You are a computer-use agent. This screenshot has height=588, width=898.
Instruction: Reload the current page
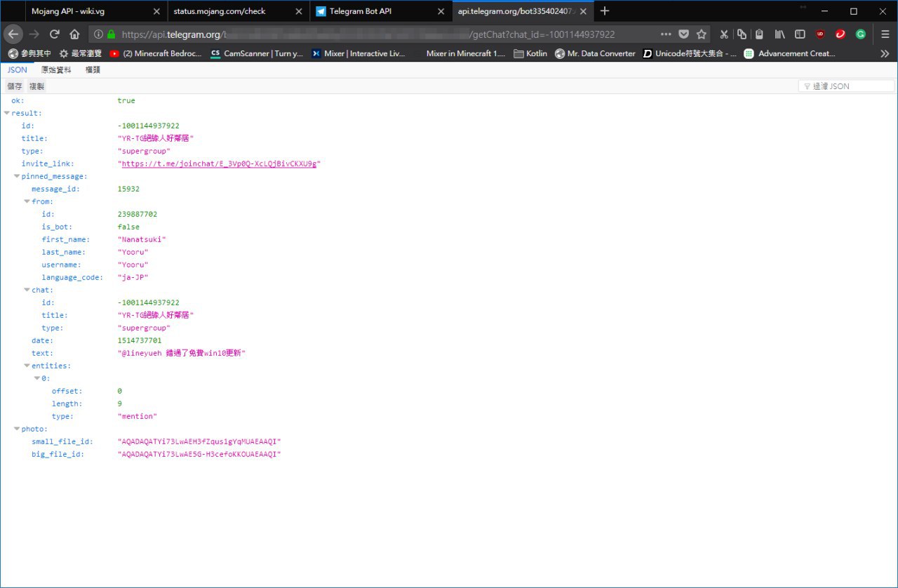pos(54,34)
